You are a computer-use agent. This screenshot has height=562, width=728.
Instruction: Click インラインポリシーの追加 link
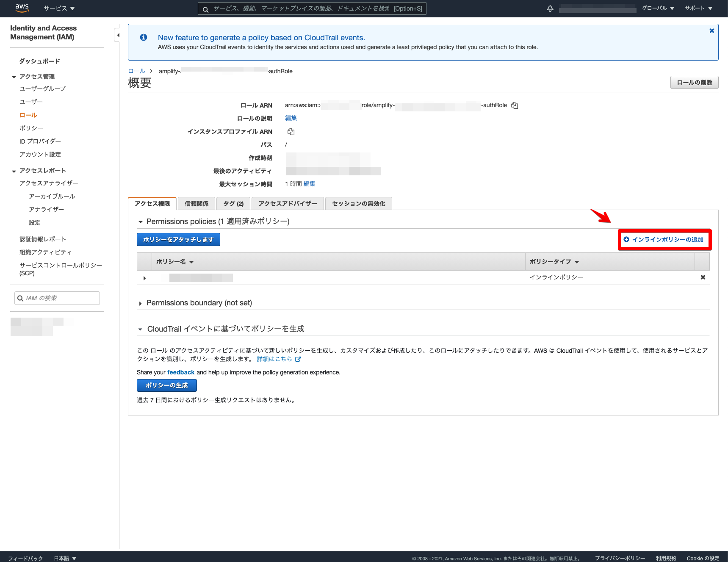664,240
